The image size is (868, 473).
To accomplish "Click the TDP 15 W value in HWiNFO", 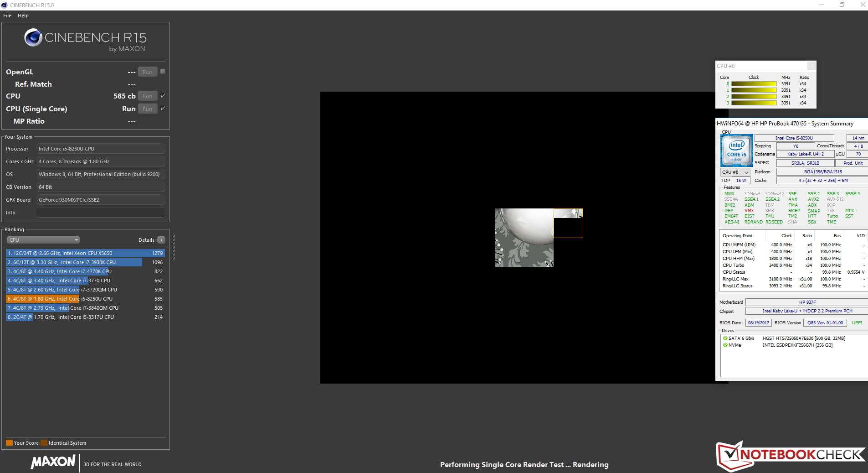I will click(x=741, y=181).
